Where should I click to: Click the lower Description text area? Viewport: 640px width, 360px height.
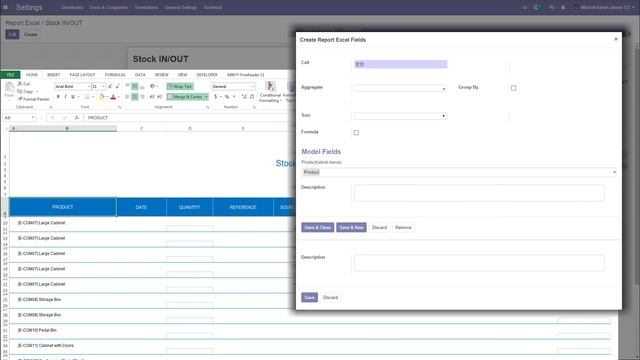479,263
